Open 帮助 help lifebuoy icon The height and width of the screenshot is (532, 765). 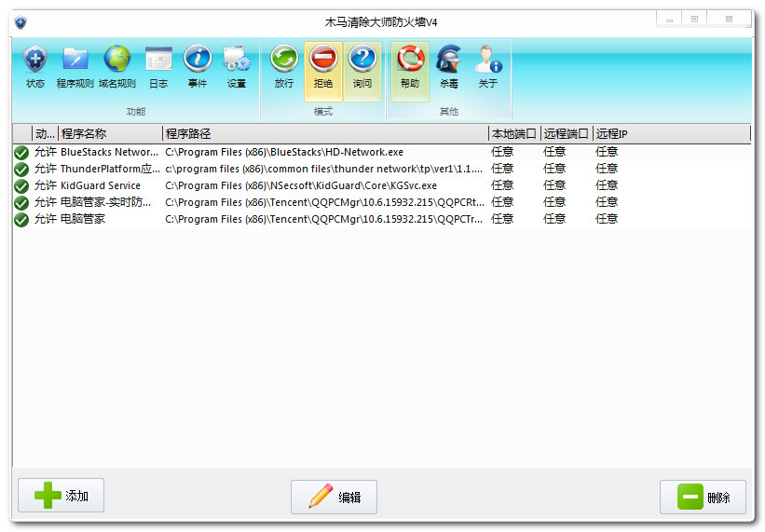tap(410, 72)
